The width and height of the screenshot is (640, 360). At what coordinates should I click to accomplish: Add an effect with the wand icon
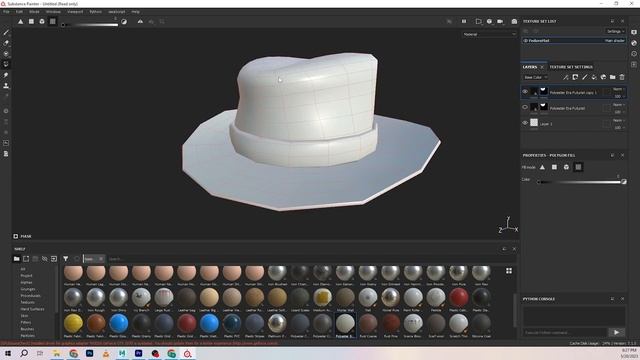[566, 77]
